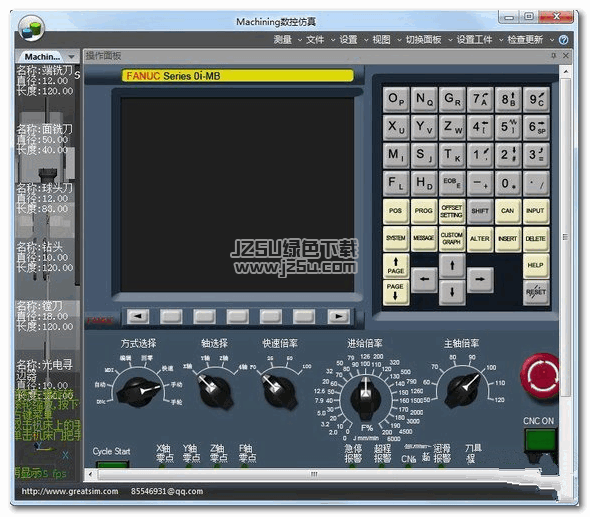Click the number 8 key
Image resolution: width=590 pixels, height=517 pixels.
508,100
